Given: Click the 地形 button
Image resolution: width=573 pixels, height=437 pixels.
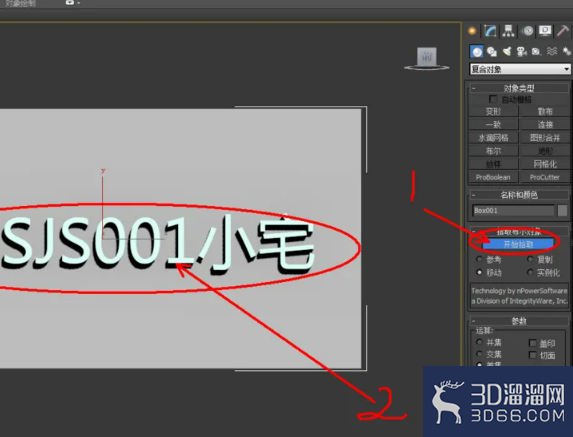Looking at the screenshot, I should 545,151.
